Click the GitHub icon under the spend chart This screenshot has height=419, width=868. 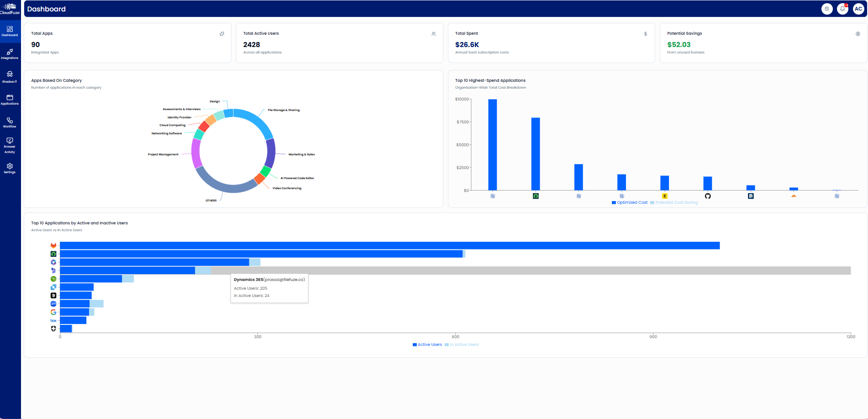pos(708,196)
